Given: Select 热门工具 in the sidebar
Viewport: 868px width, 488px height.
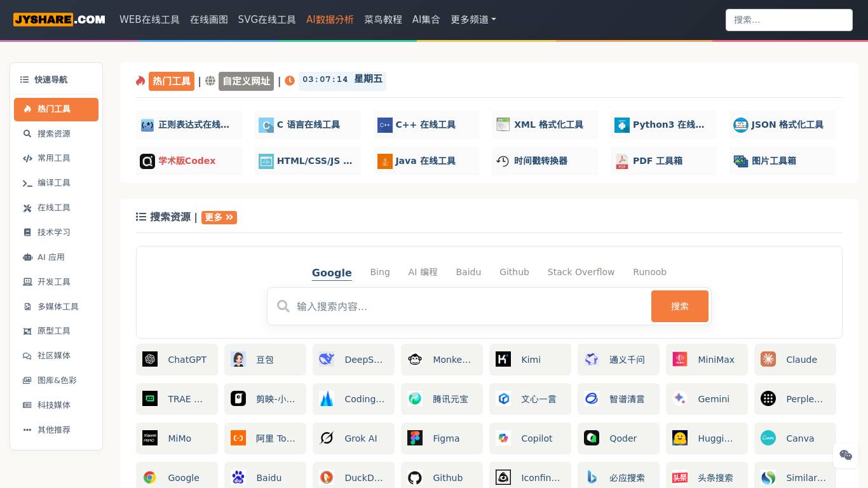Looking at the screenshot, I should click(56, 109).
